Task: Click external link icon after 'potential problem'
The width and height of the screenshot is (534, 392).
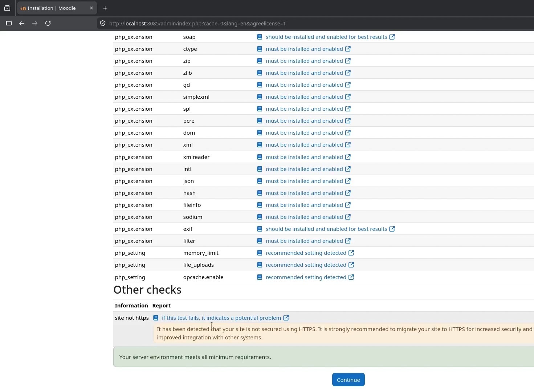Action: pos(286,318)
